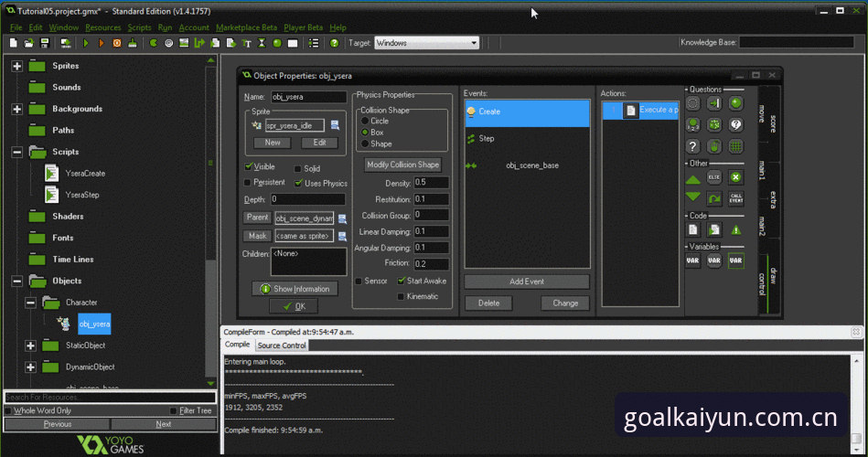Click the Debug mode orange arrow icon
The image size is (868, 457).
pyautogui.click(x=102, y=43)
